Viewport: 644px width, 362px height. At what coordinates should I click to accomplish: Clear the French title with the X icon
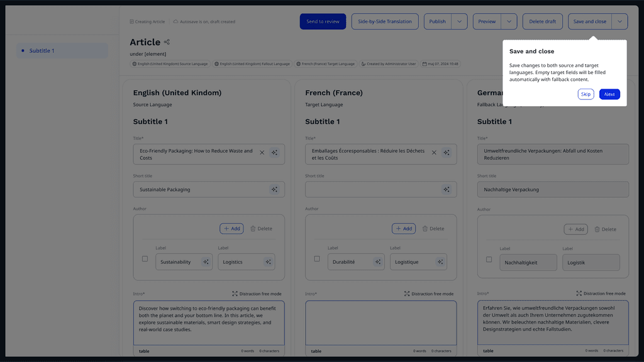tap(434, 153)
